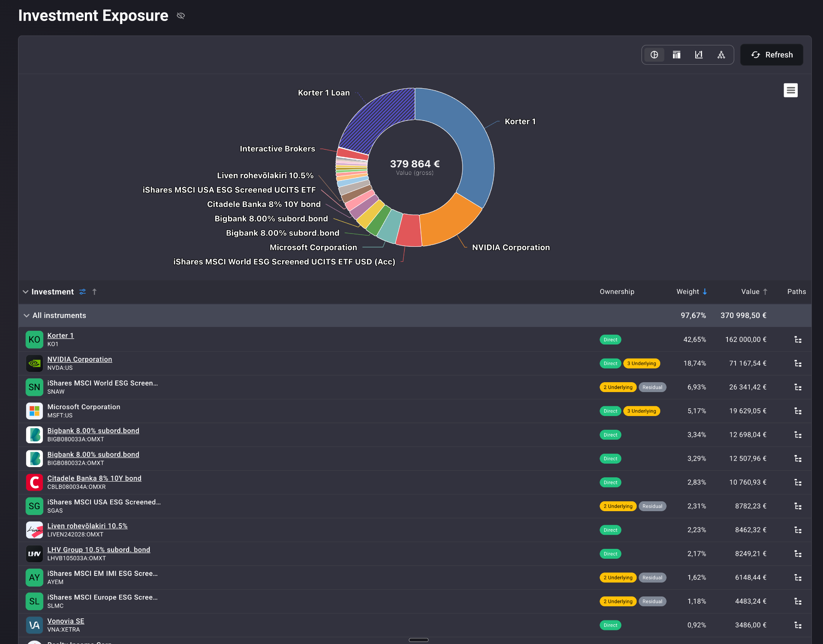Image resolution: width=823 pixels, height=644 pixels.
Task: Show paths for BIGB080033A bond row
Action: tap(798, 435)
